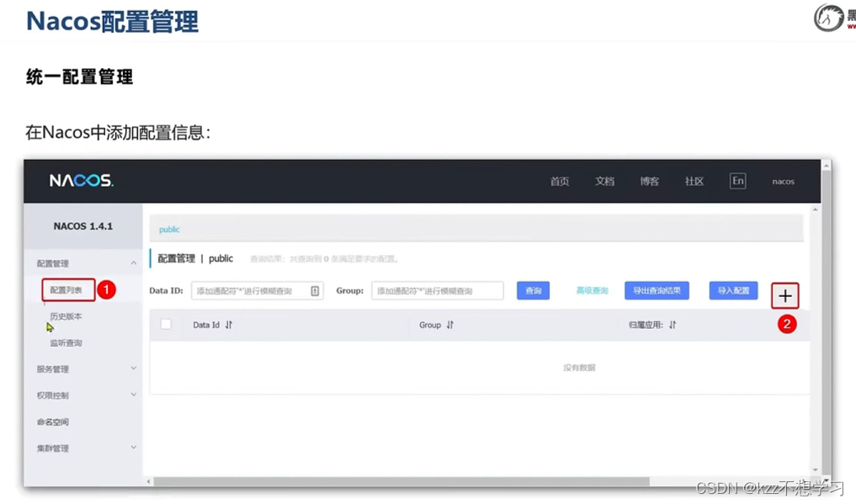Select the public namespace tab
The height and width of the screenshot is (504, 856).
pyautogui.click(x=169, y=229)
